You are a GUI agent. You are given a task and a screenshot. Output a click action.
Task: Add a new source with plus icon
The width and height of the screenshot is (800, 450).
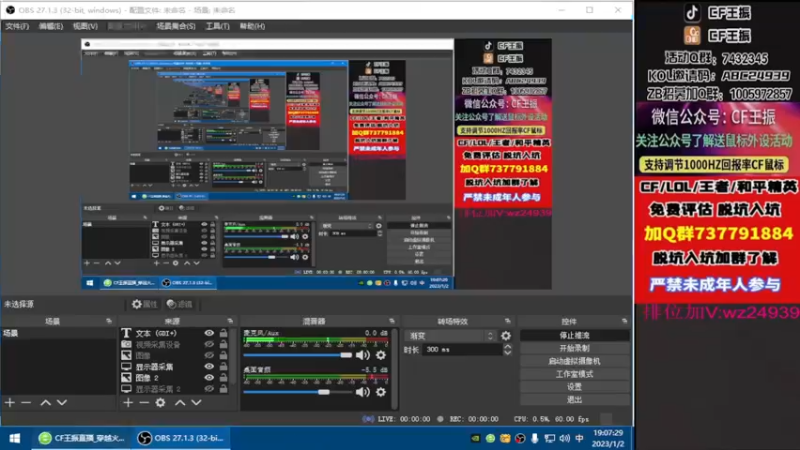point(128,403)
